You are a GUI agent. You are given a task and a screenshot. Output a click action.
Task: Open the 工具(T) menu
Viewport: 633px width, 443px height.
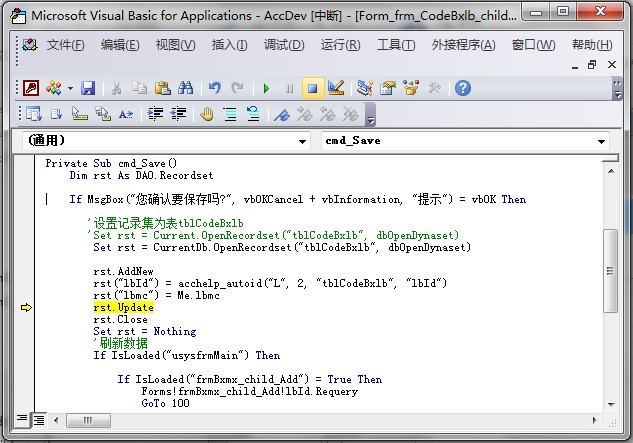click(396, 45)
